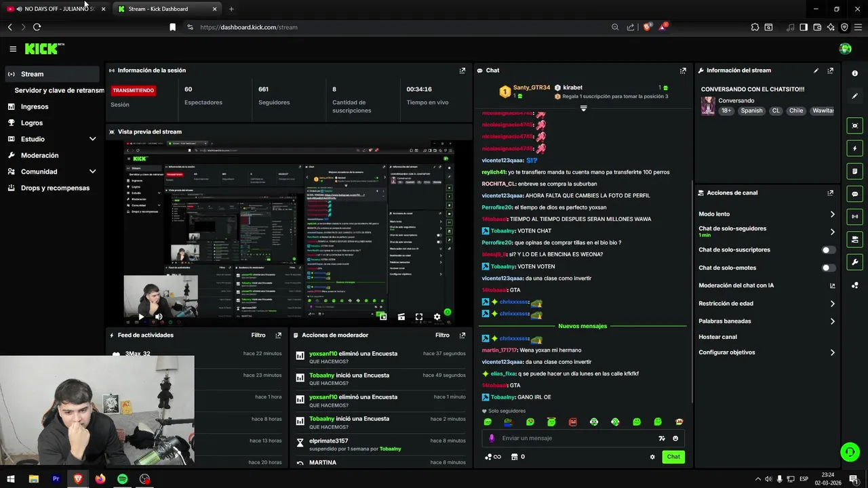Pop out the Chat panel

click(683, 70)
